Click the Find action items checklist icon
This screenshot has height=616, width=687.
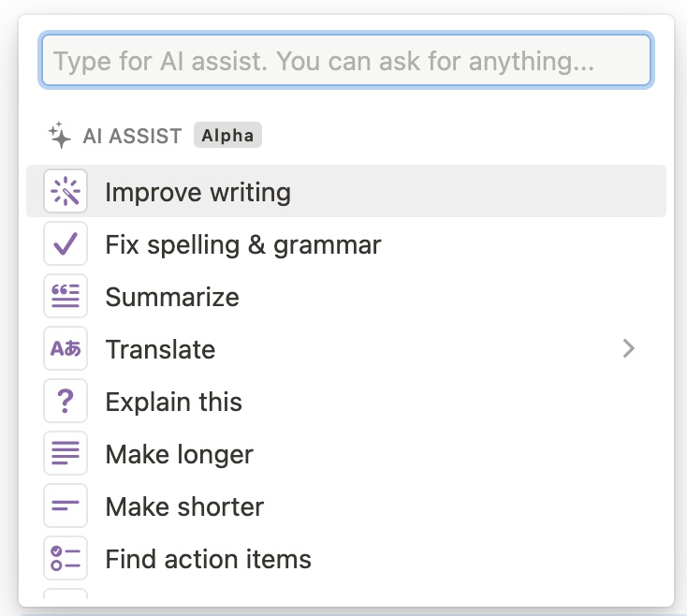coord(66,558)
